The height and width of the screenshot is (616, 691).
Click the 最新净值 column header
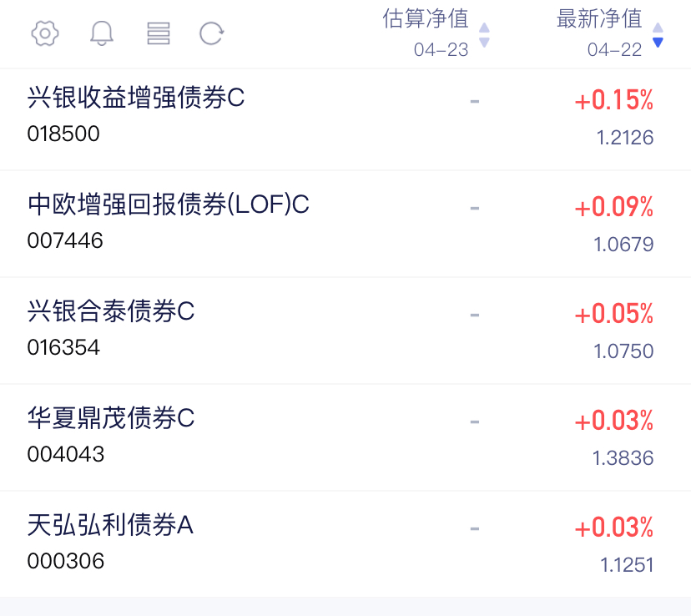click(599, 18)
